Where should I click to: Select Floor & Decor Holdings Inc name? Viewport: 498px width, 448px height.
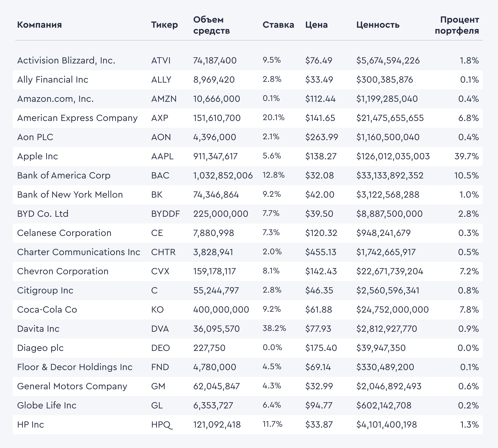[x=75, y=368]
